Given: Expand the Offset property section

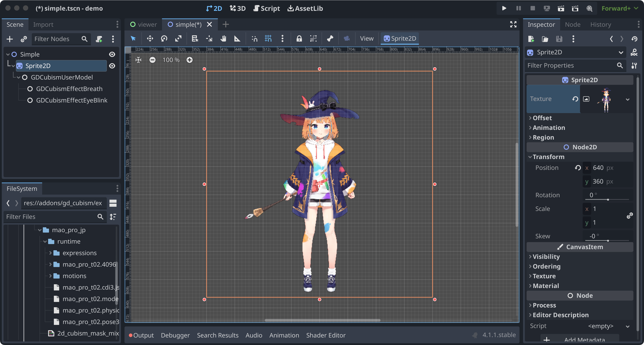Looking at the screenshot, I should [542, 118].
